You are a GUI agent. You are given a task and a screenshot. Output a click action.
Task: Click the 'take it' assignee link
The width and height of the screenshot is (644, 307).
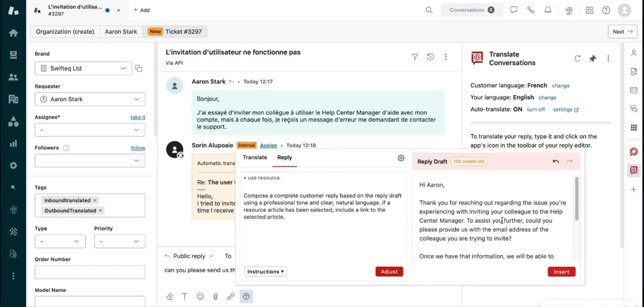click(x=138, y=117)
